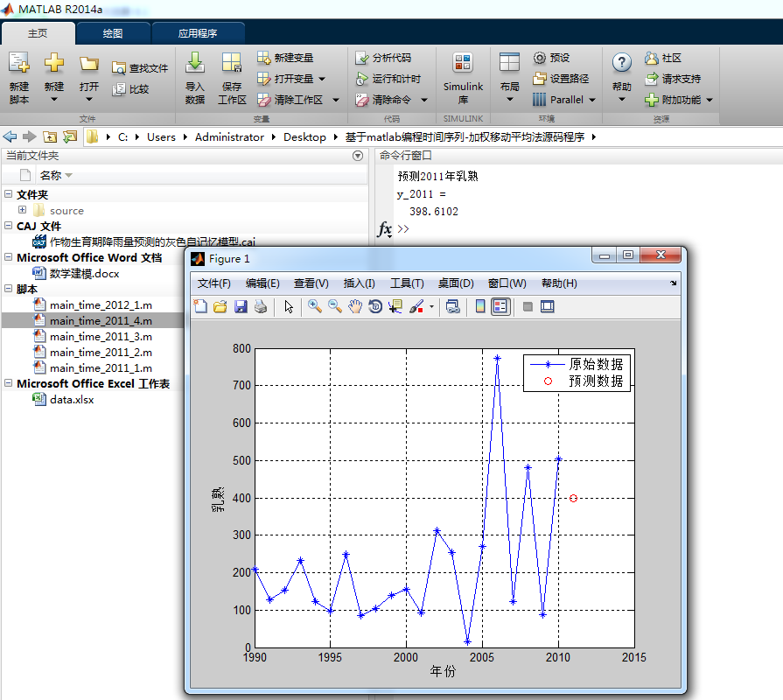The height and width of the screenshot is (700, 783).
Task: Toggle Show Plot Tools and dock figure
Action: [x=548, y=306]
